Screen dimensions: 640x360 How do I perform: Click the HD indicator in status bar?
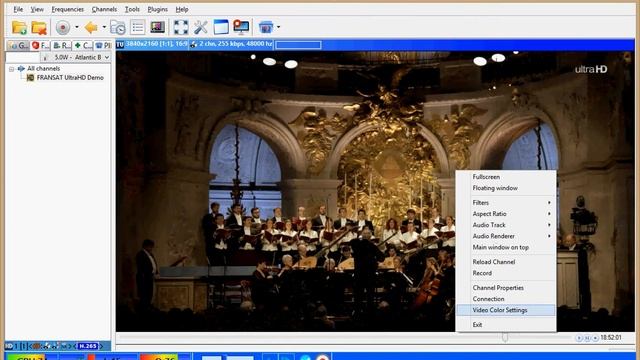coord(9,346)
